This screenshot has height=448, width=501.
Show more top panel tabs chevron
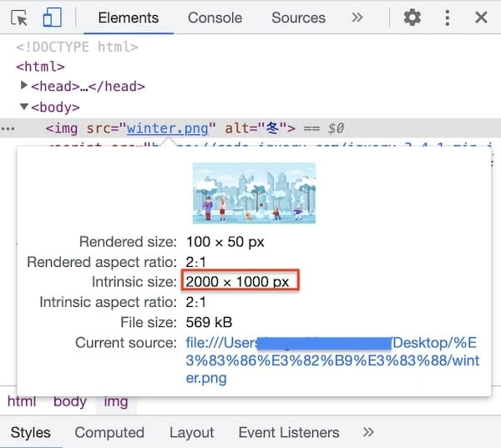tap(357, 17)
